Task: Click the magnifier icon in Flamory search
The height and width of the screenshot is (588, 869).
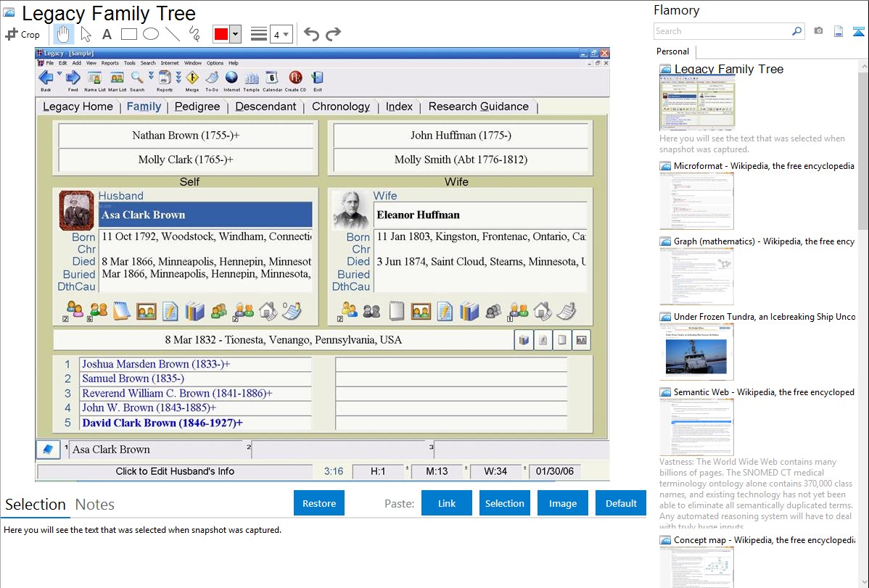Action: 797,31
